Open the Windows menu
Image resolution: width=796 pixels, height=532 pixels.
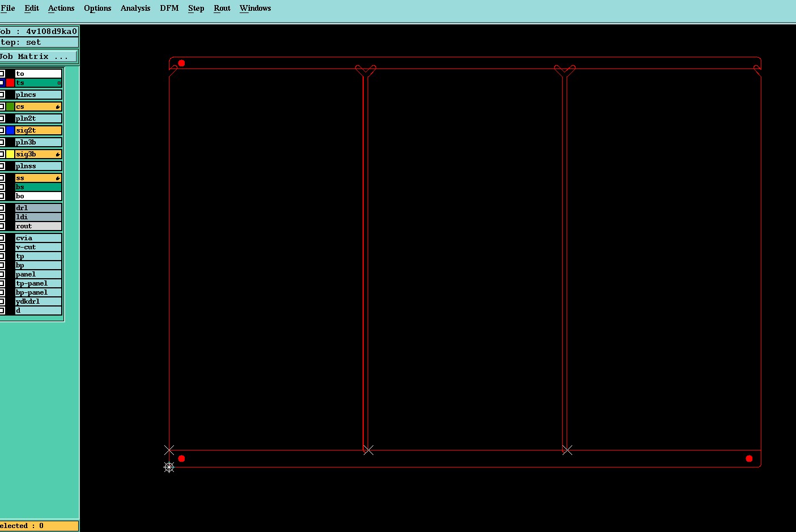click(x=255, y=8)
